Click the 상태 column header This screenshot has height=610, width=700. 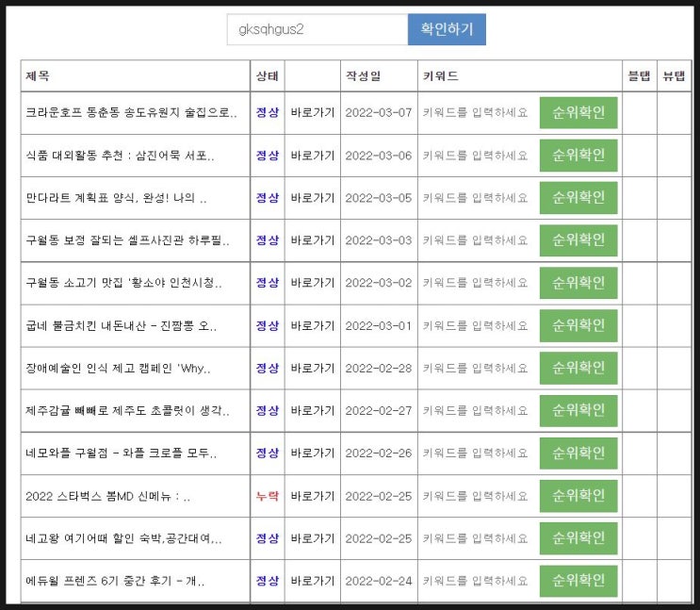267,76
